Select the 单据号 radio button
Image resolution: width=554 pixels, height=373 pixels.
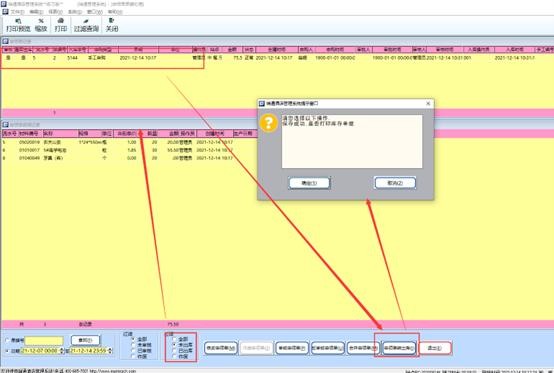point(7,341)
